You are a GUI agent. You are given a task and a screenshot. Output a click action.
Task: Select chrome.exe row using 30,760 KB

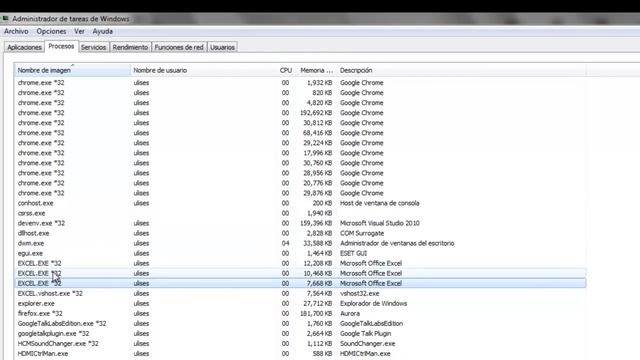pyautogui.click(x=300, y=163)
